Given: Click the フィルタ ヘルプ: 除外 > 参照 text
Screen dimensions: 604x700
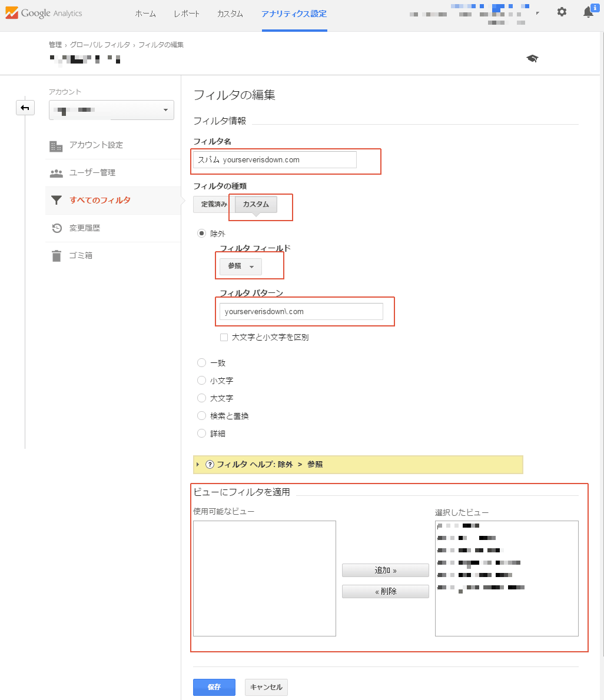Looking at the screenshot, I should (270, 464).
